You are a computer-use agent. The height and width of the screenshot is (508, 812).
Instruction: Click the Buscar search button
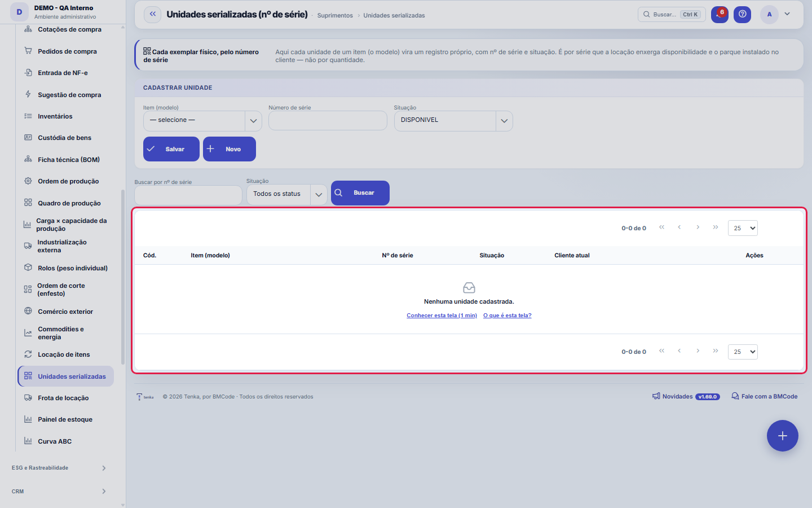(x=360, y=193)
